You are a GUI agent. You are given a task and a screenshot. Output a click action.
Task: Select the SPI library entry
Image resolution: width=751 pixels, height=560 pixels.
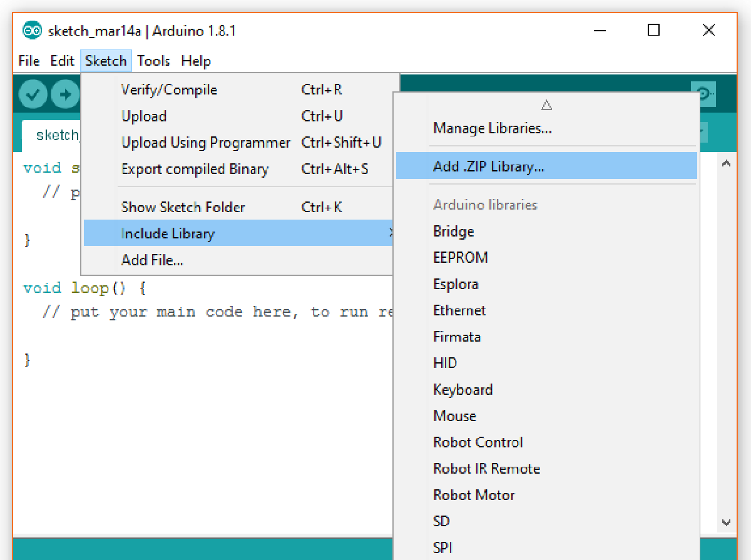(x=442, y=547)
